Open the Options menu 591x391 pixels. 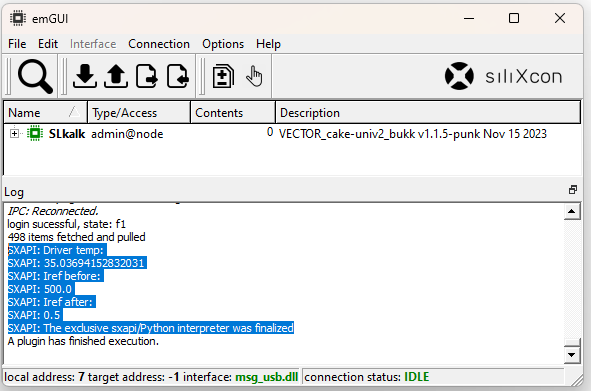click(223, 44)
